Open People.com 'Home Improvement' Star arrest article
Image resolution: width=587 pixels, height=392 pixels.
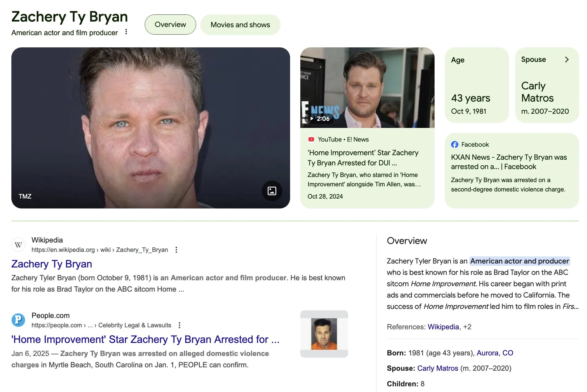[145, 339]
